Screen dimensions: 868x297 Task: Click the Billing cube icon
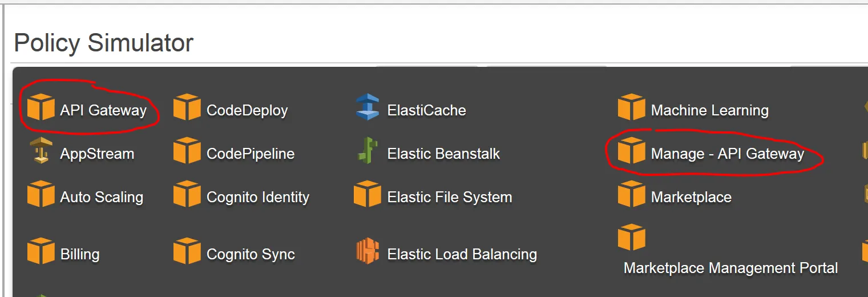(x=41, y=251)
